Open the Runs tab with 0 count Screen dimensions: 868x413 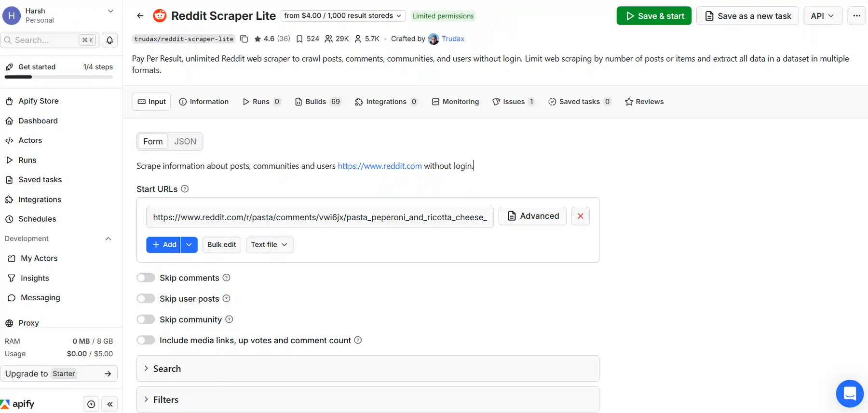point(261,102)
